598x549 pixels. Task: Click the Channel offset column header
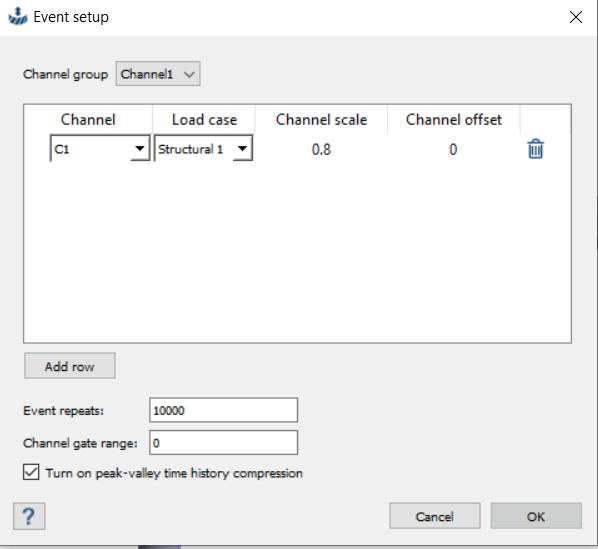tap(453, 119)
